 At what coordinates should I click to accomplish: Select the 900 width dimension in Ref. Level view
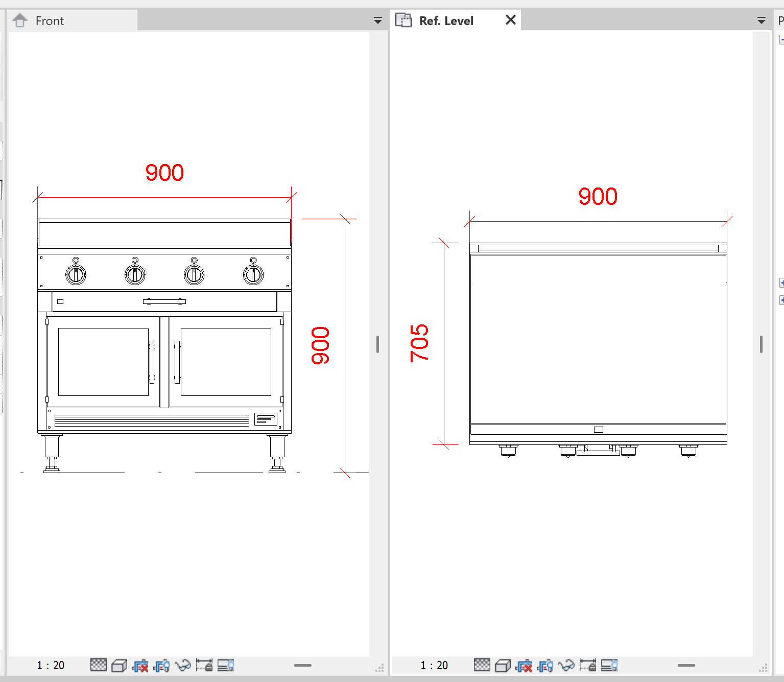(x=598, y=196)
